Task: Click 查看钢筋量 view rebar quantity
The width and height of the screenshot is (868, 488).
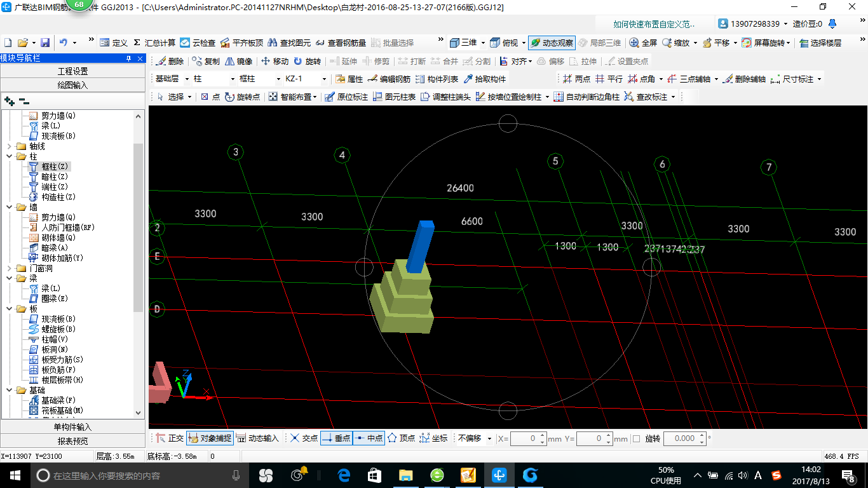Action: (x=341, y=43)
